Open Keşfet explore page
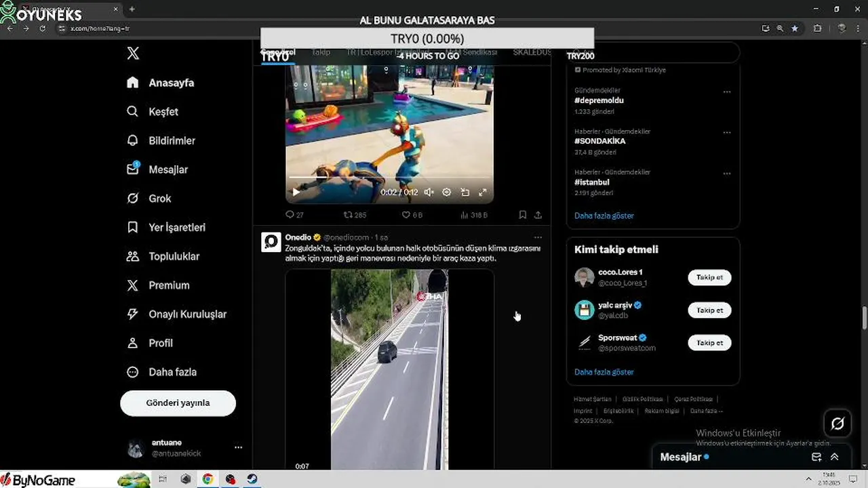 (153, 112)
